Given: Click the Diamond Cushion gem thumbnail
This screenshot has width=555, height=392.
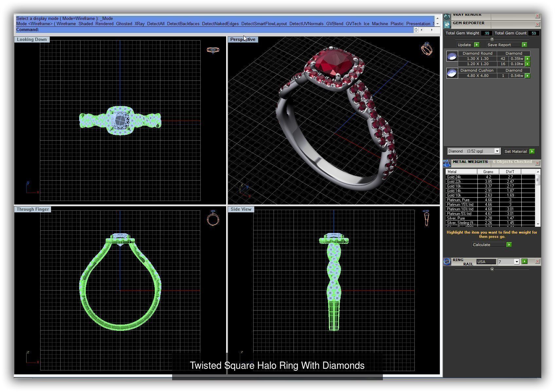Looking at the screenshot, I should [452, 73].
